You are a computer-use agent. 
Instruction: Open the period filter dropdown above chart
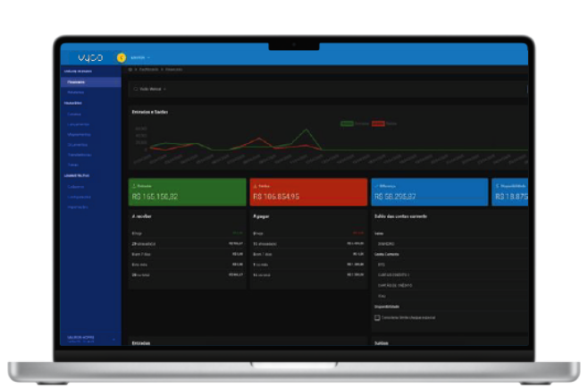[150, 89]
